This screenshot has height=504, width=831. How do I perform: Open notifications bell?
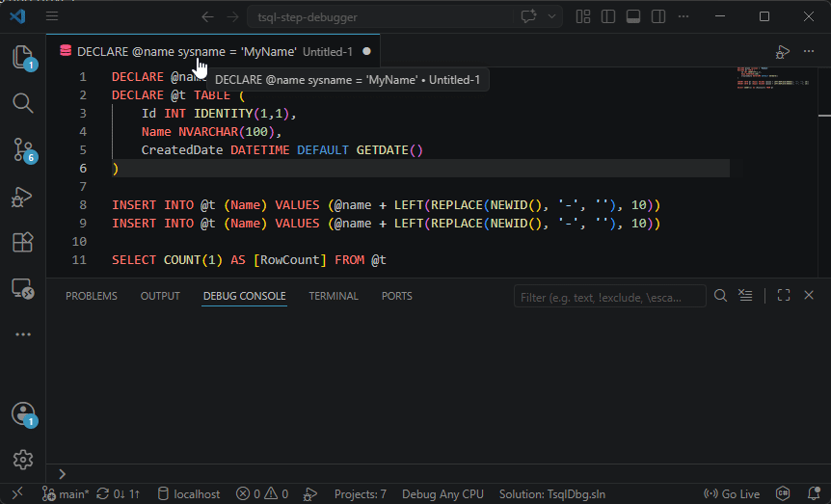click(x=814, y=494)
